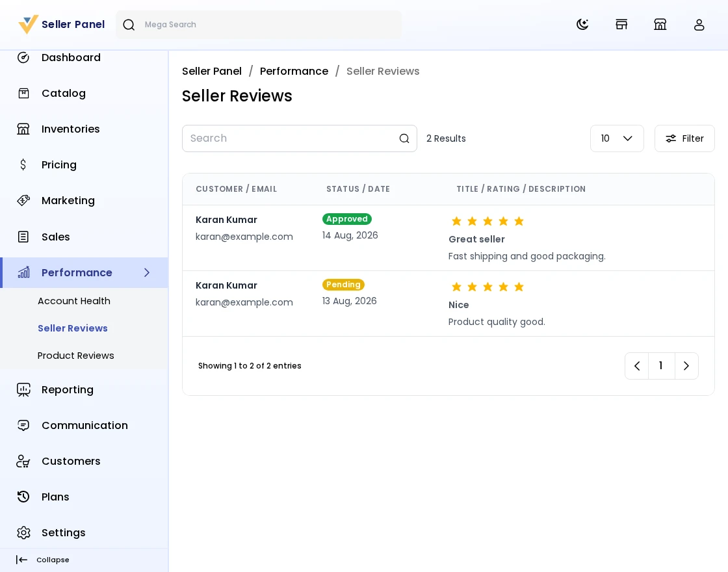Image resolution: width=728 pixels, height=572 pixels.
Task: Click the 2 Results count
Action: [446, 138]
